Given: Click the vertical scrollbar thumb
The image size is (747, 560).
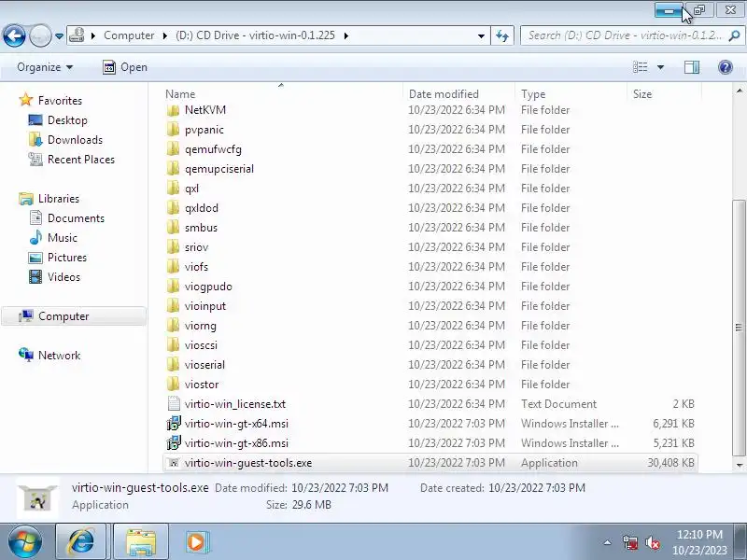Looking at the screenshot, I should click(x=739, y=328).
